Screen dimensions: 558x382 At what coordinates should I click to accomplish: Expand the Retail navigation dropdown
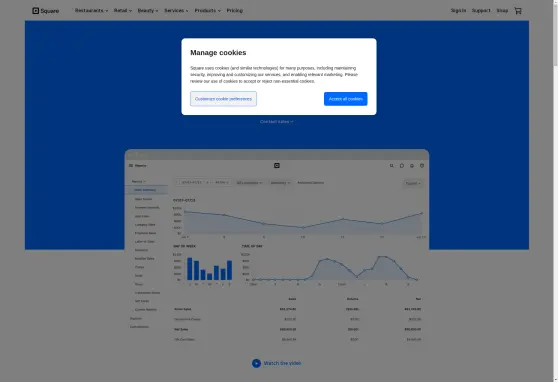click(x=123, y=11)
